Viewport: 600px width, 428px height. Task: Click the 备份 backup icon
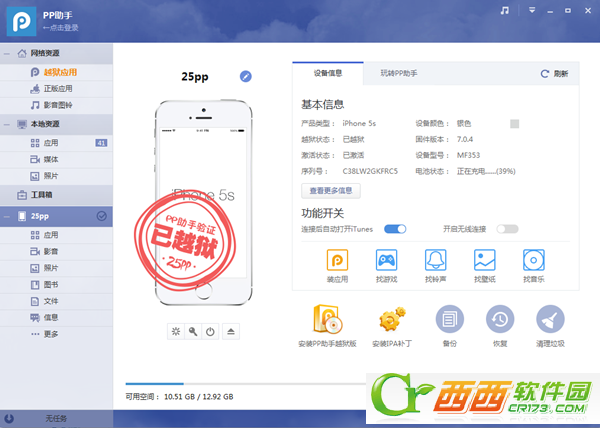click(450, 319)
